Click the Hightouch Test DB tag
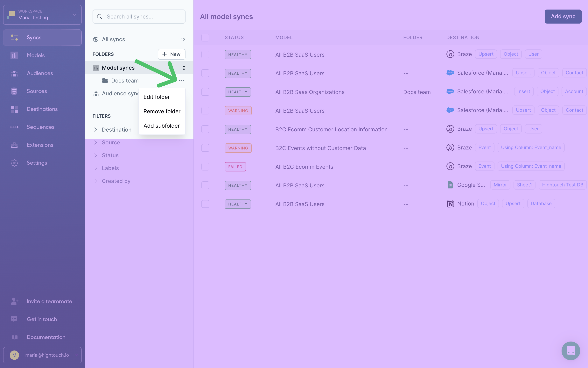 pyautogui.click(x=563, y=185)
